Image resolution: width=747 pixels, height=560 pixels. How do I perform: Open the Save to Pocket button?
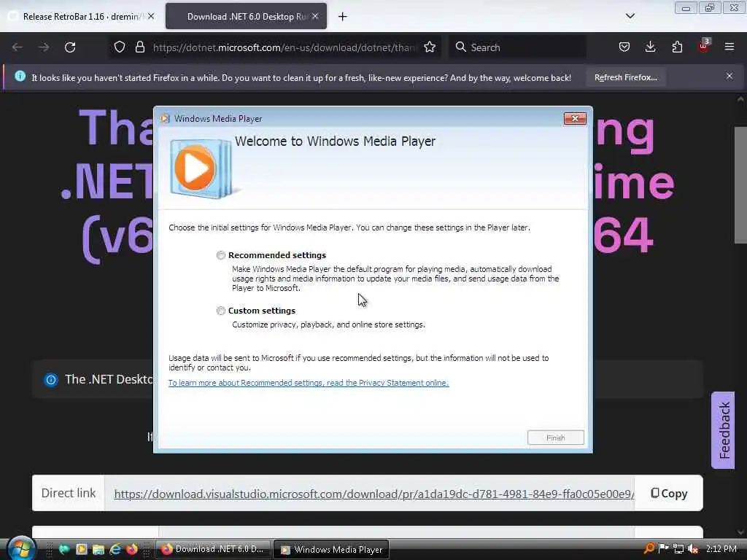coord(624,47)
